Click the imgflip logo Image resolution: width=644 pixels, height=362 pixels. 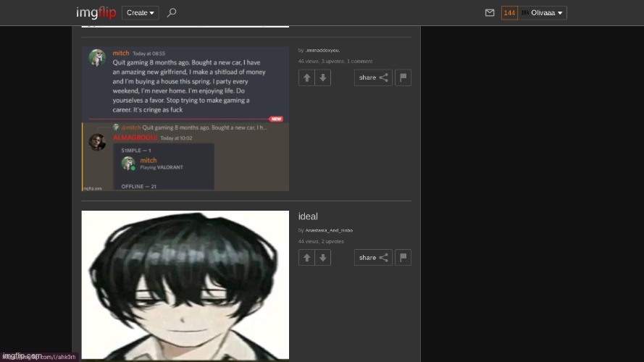click(96, 12)
